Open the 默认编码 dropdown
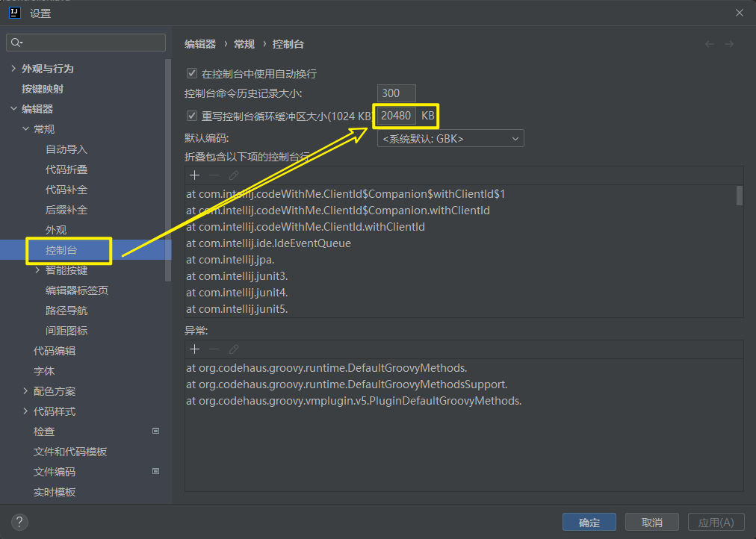 tap(450, 139)
